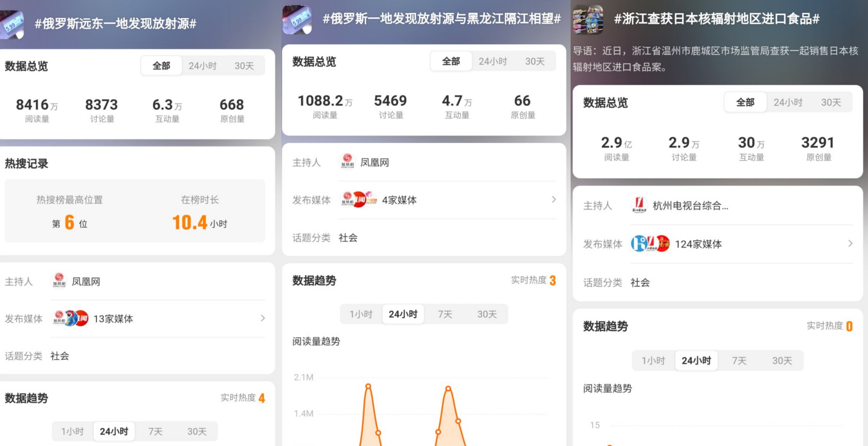The width and height of the screenshot is (868, 446).
Task: Tap first peak point on 阅读量趋势 chart
Action: click(368, 387)
